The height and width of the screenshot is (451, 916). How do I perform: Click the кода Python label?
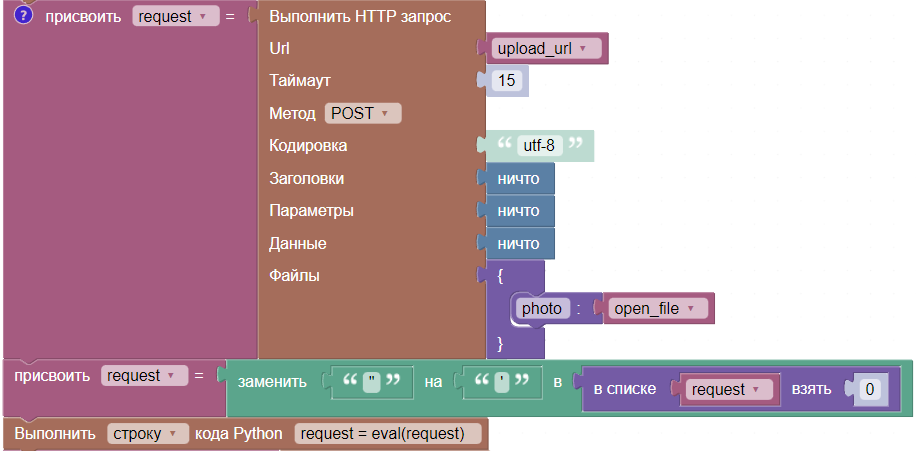239,434
